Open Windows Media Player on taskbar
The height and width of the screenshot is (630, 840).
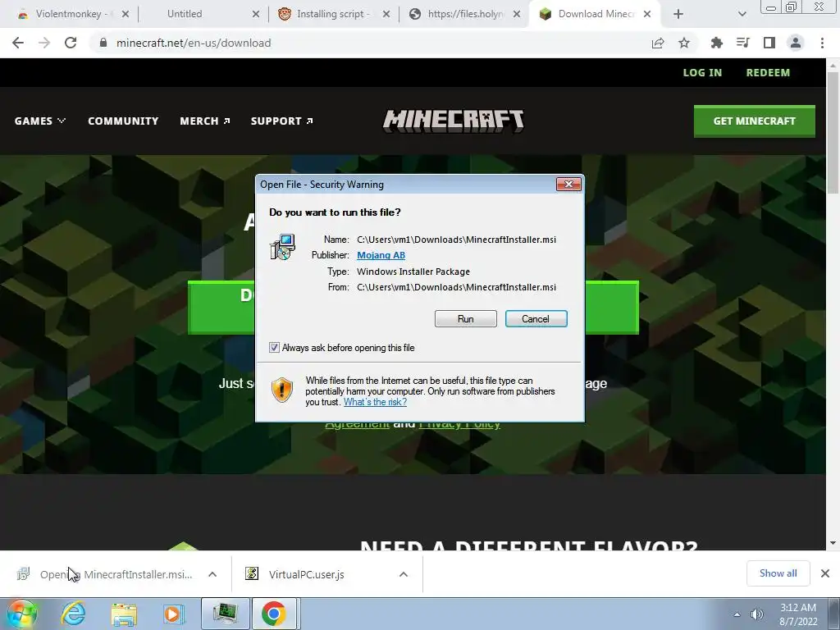coord(172,614)
